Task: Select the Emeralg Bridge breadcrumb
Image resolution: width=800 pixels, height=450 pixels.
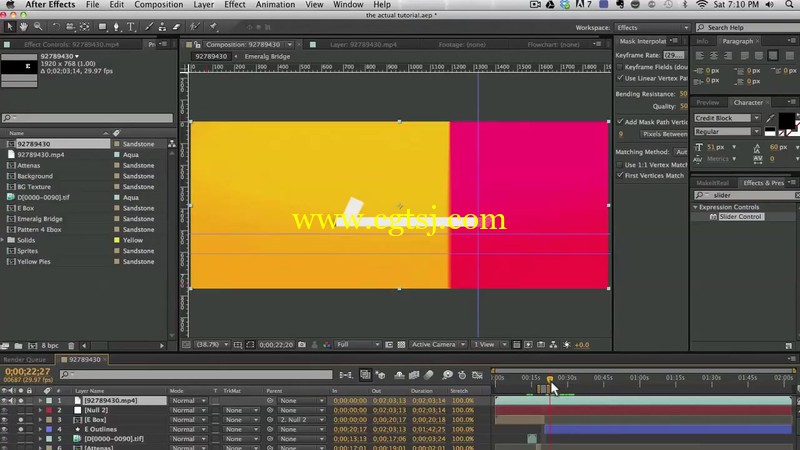Action: [267, 57]
